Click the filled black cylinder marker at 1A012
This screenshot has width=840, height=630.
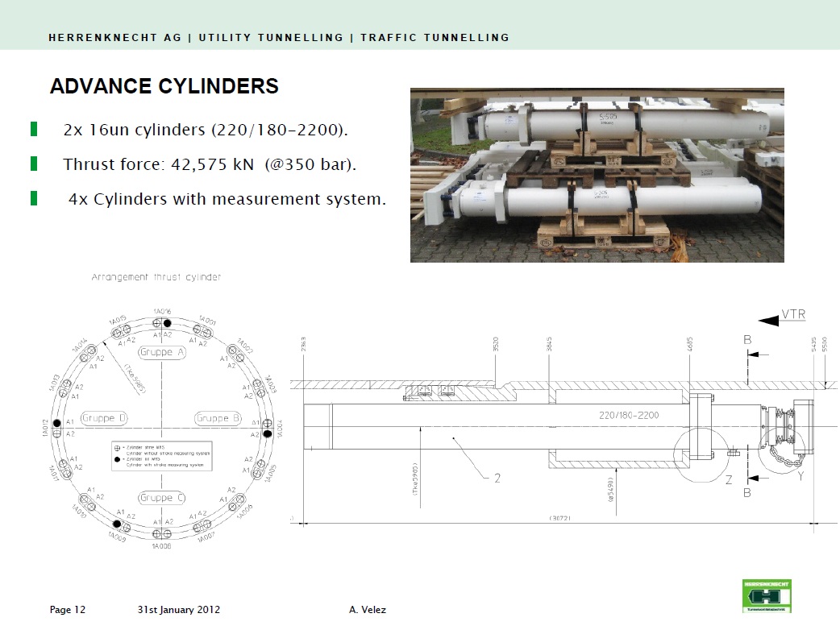tap(56, 424)
